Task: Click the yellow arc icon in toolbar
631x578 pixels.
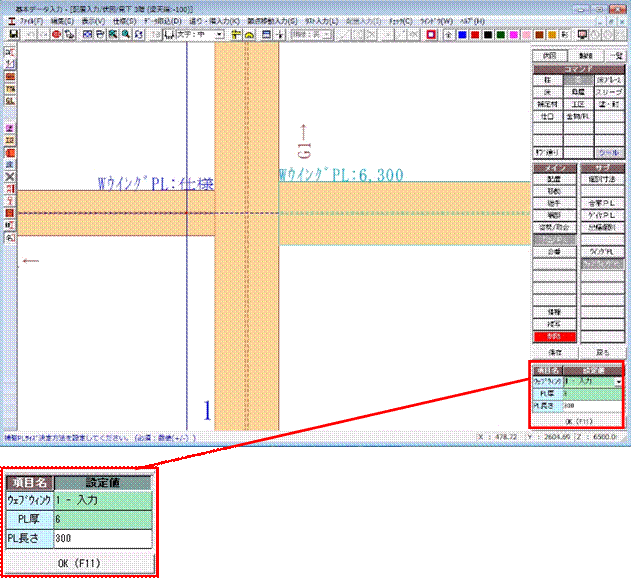Action: (x=249, y=35)
